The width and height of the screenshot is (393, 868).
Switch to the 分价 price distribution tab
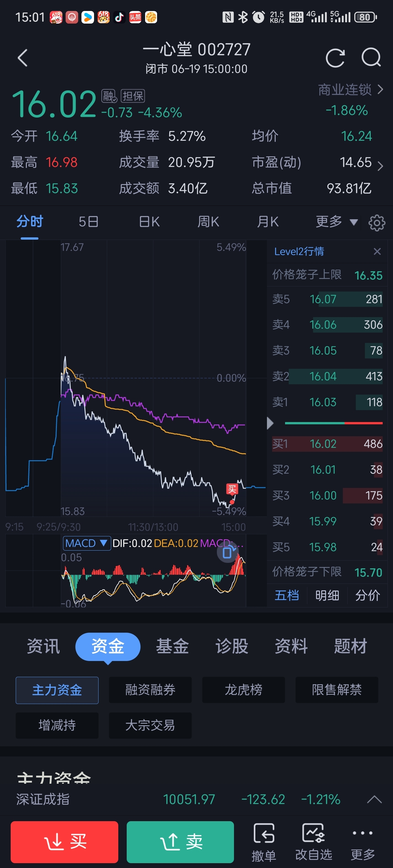(368, 595)
